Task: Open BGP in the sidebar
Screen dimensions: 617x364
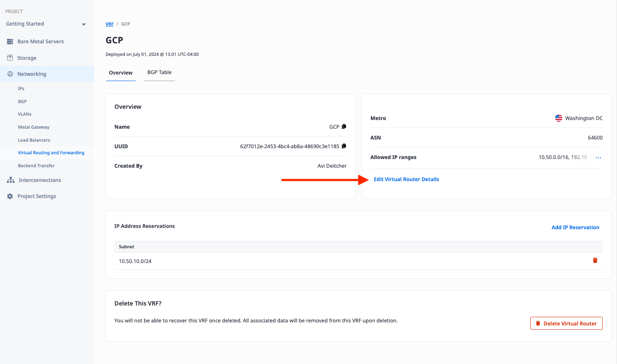Action: 22,101
